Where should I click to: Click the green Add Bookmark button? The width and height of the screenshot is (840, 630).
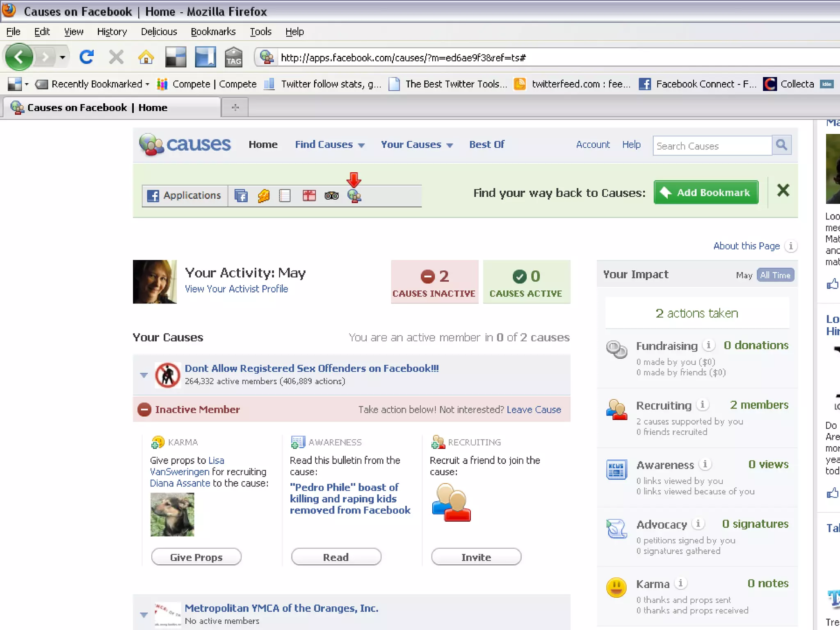(x=705, y=192)
